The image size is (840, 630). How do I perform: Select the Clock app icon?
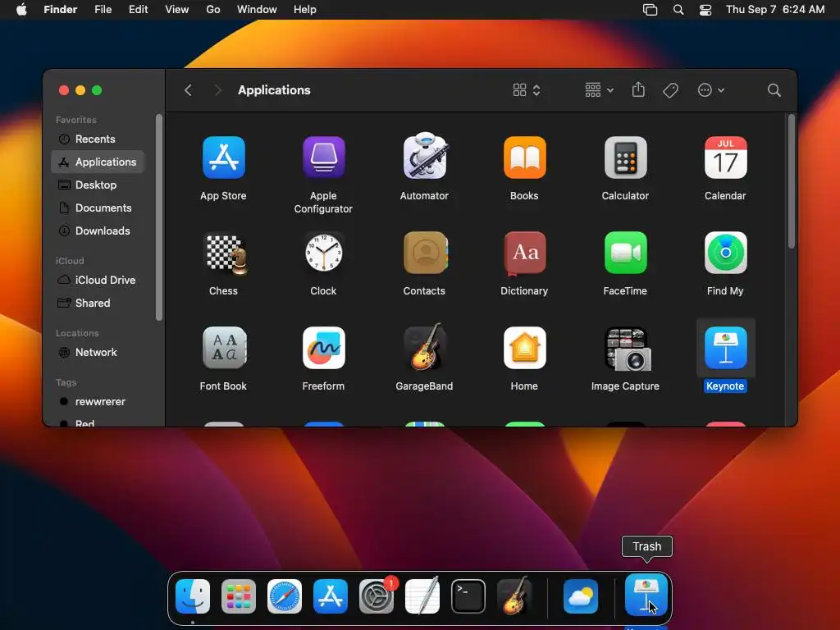point(323,253)
